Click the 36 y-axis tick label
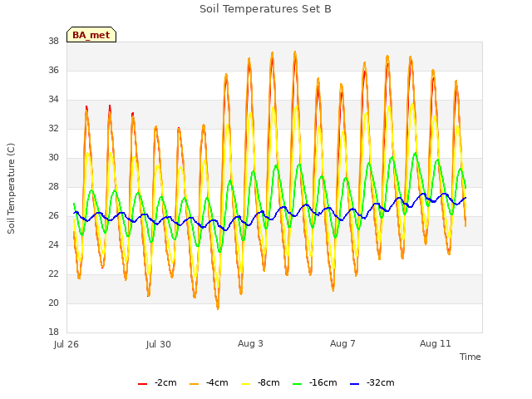532x399 pixels. coord(53,70)
